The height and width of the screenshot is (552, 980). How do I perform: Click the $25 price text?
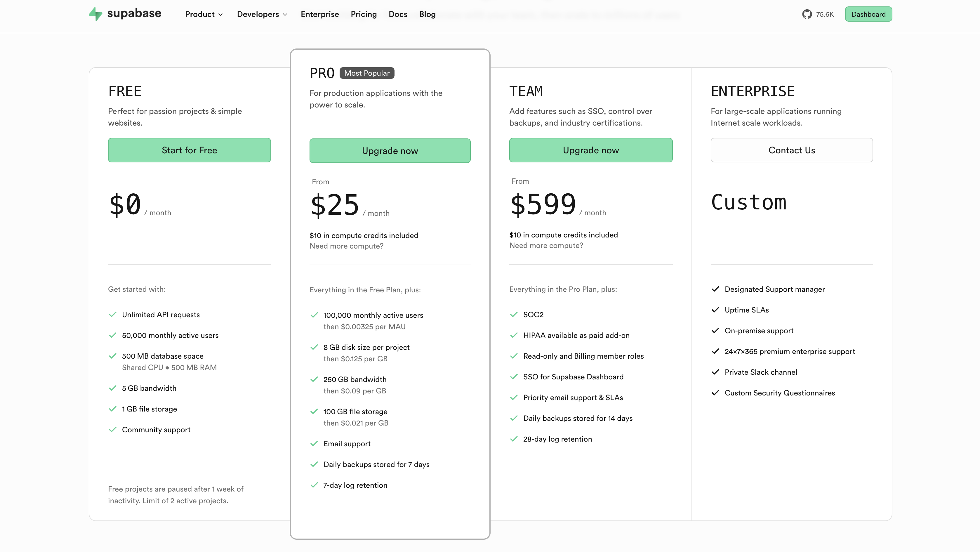point(335,205)
